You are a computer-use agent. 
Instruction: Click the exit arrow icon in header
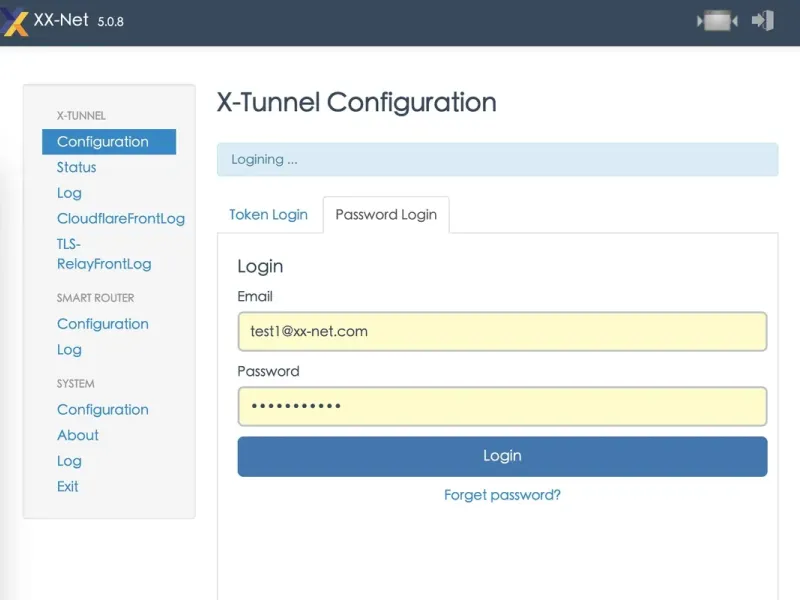(x=763, y=20)
